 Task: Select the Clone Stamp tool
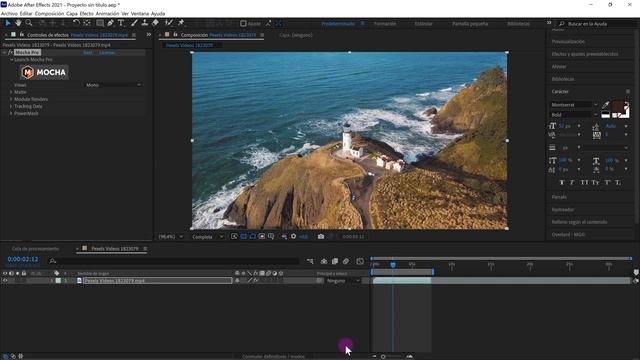click(144, 23)
